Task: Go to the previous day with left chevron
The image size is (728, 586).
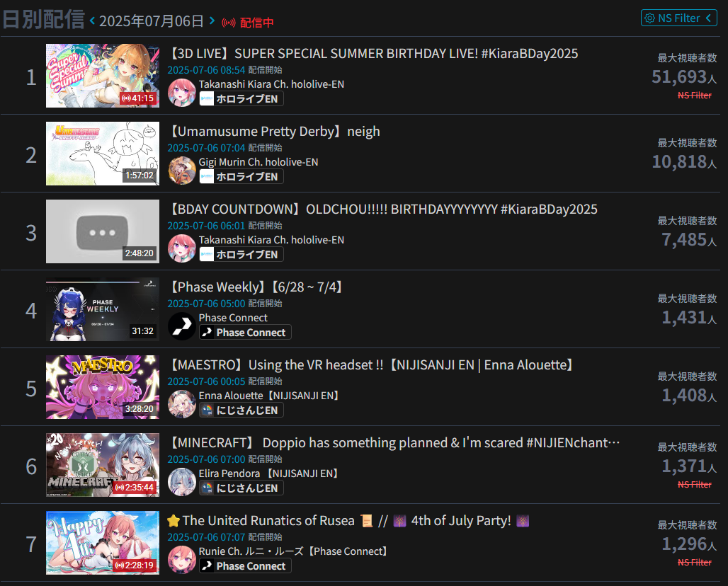Action: (92, 21)
